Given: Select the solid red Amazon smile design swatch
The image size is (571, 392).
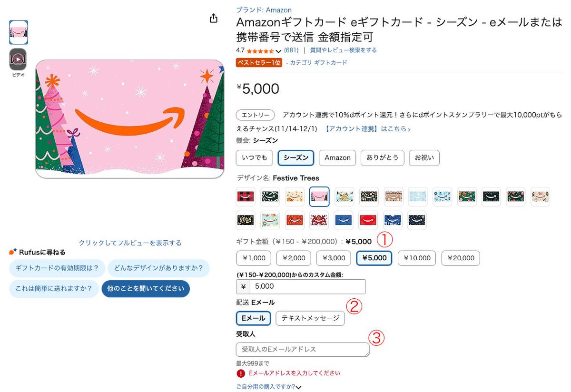Looking at the screenshot, I should pos(368,220).
